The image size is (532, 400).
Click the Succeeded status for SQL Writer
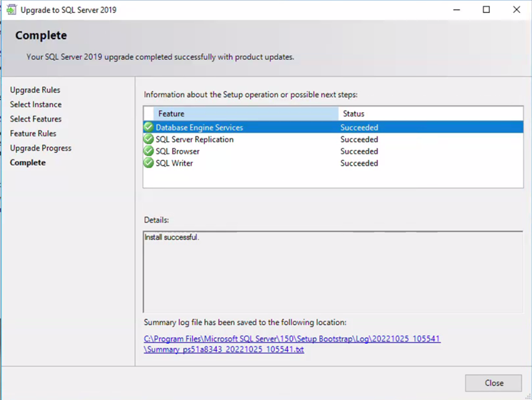(x=359, y=163)
